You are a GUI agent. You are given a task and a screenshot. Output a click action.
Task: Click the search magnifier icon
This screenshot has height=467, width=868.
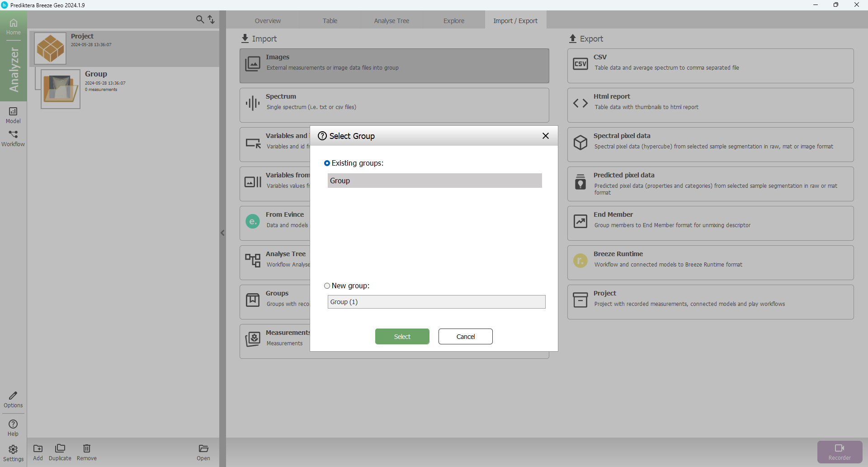[200, 19]
